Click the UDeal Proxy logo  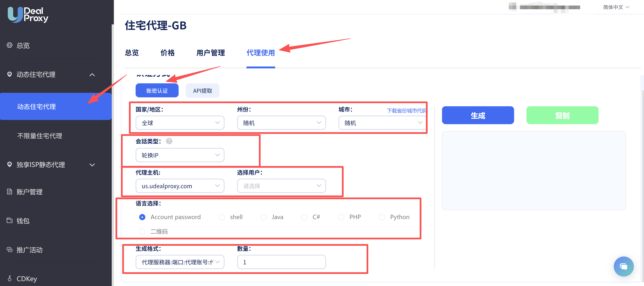click(28, 15)
